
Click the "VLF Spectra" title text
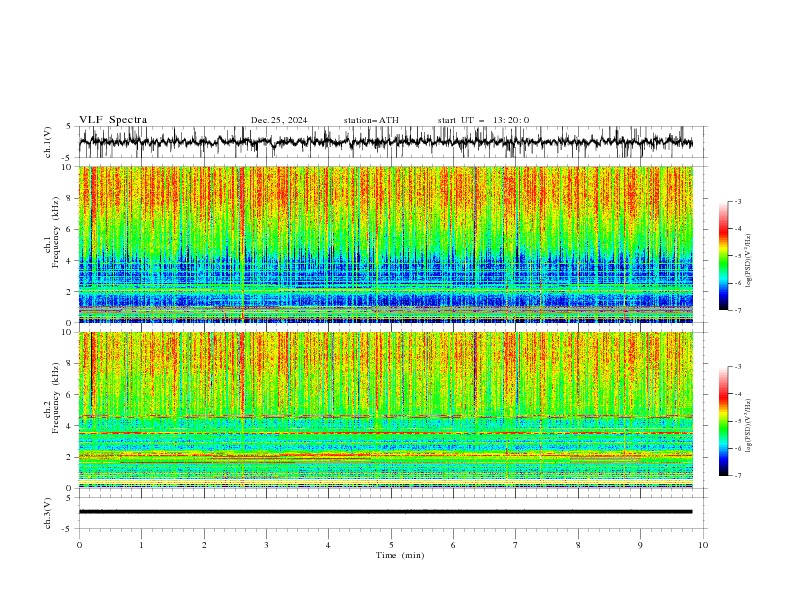point(113,120)
